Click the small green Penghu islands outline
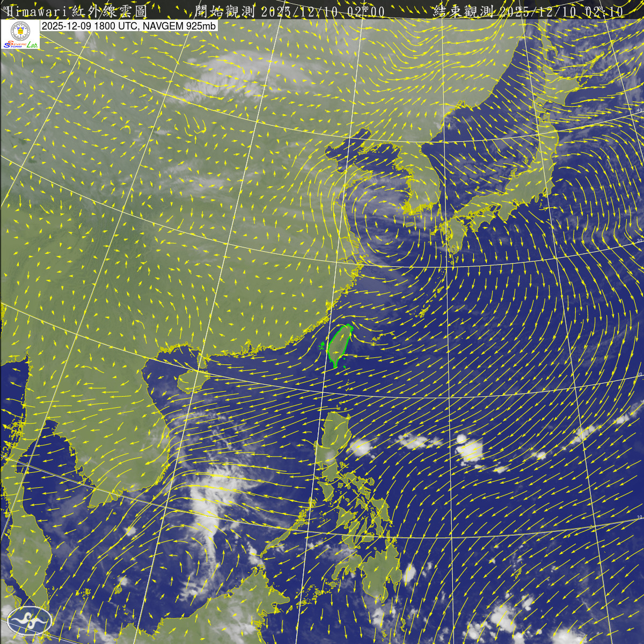Image resolution: width=644 pixels, height=644 pixels. [323, 346]
